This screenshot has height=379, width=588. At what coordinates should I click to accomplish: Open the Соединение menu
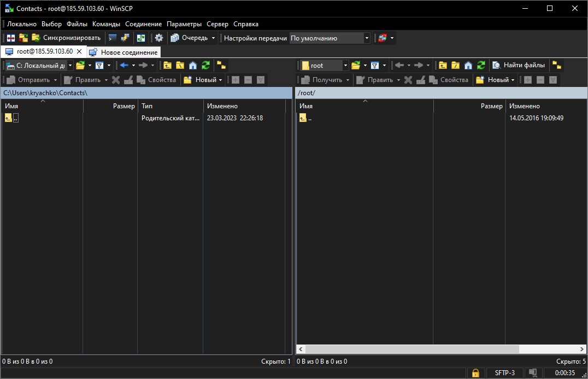(x=143, y=24)
